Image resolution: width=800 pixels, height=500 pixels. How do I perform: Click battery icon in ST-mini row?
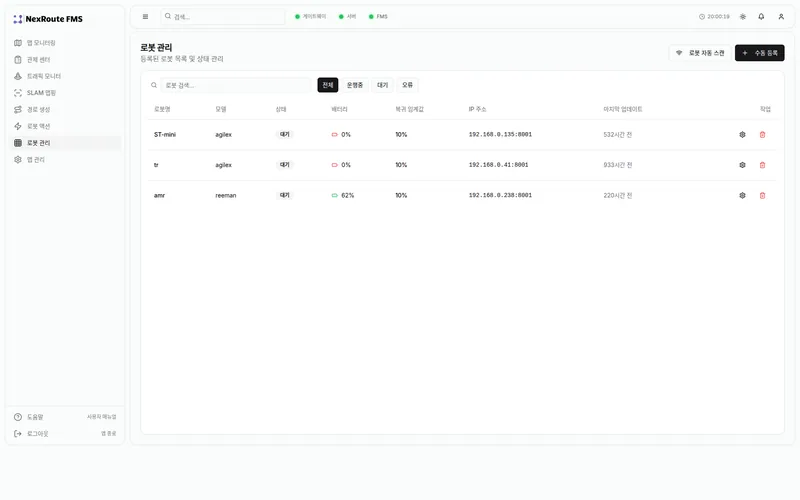pos(335,135)
